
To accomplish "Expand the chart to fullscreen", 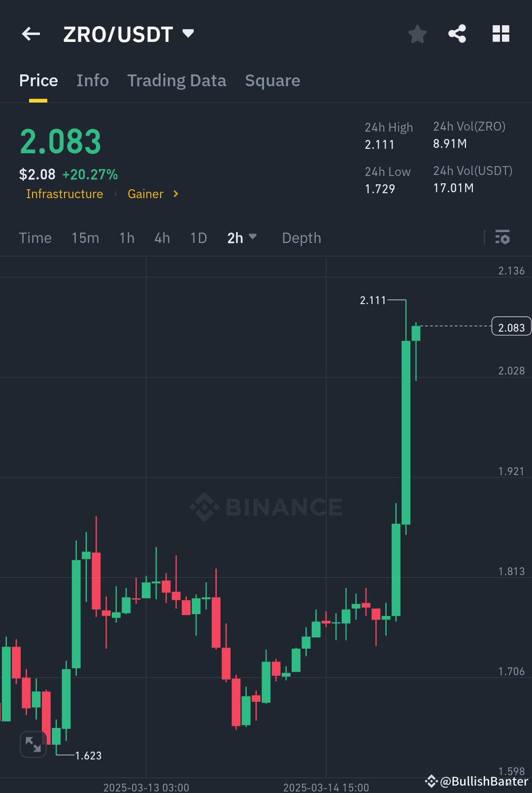I will (x=33, y=744).
